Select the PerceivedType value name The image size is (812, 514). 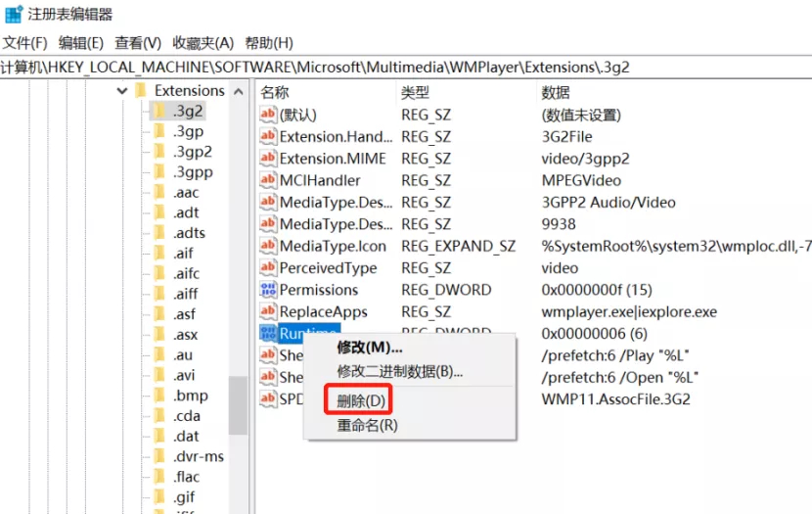(329, 268)
